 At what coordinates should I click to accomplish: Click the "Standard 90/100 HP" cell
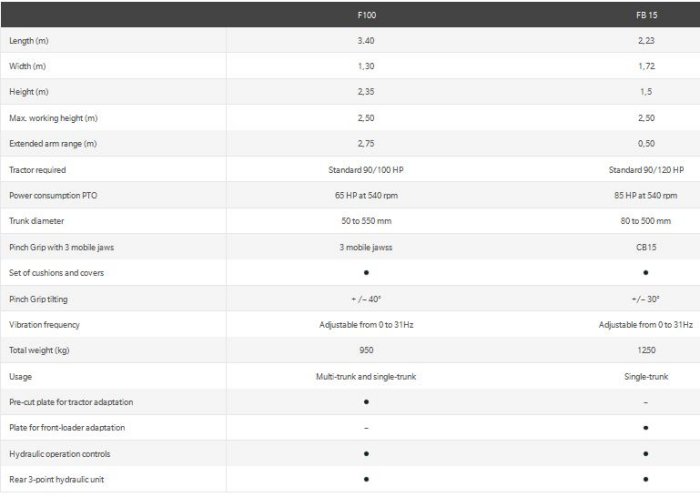366,170
